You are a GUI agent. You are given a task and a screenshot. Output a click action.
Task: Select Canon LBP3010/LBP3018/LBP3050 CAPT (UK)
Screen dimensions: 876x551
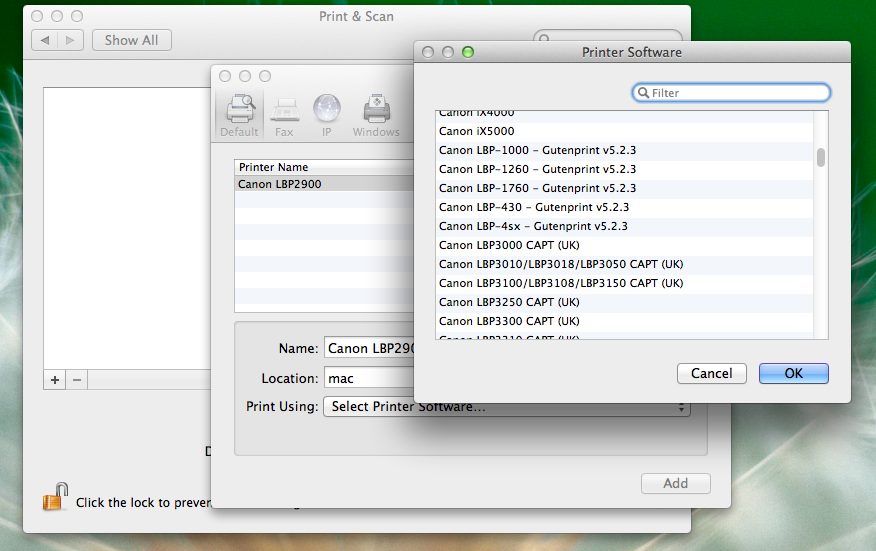tap(624, 264)
